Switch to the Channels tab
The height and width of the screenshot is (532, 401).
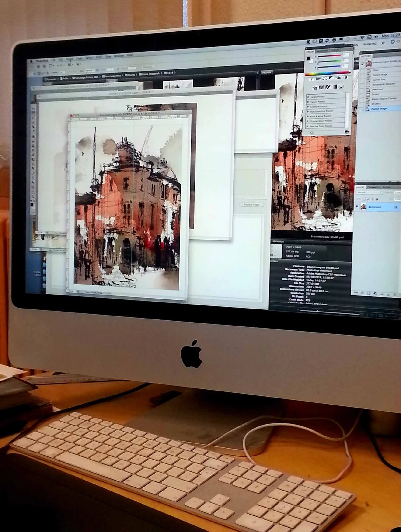click(373, 188)
